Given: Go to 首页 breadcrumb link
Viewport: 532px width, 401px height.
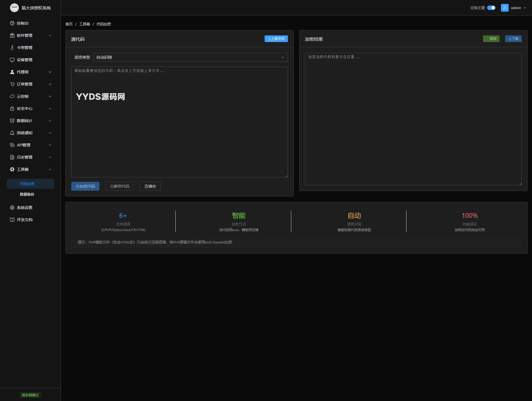Looking at the screenshot, I should (x=69, y=24).
